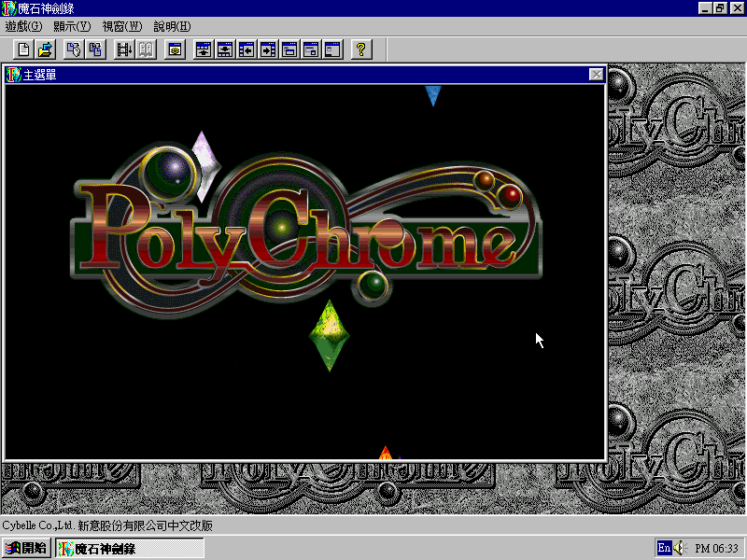Click the window icon with arrows meeting at top
This screenshot has width=747, height=560.
(x=225, y=49)
